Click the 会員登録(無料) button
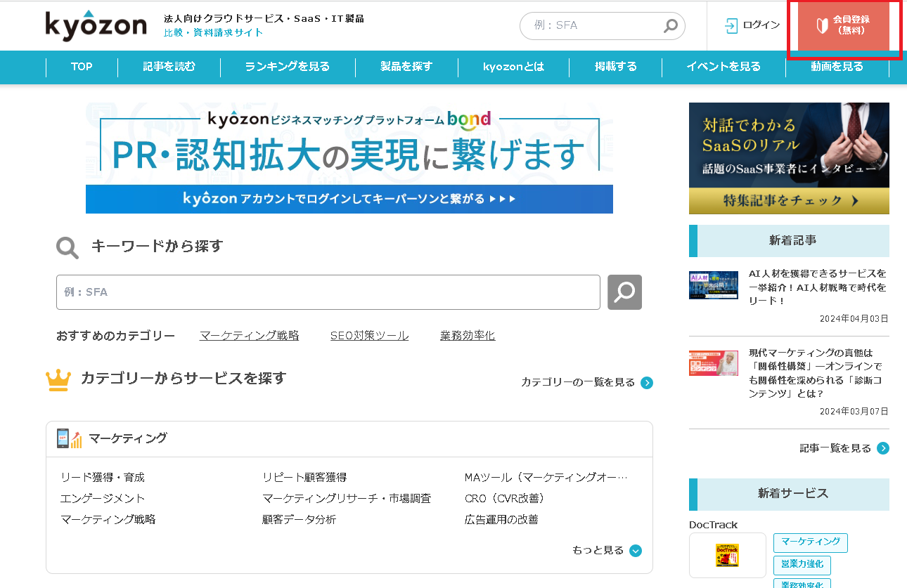907x588 pixels. coord(844,26)
